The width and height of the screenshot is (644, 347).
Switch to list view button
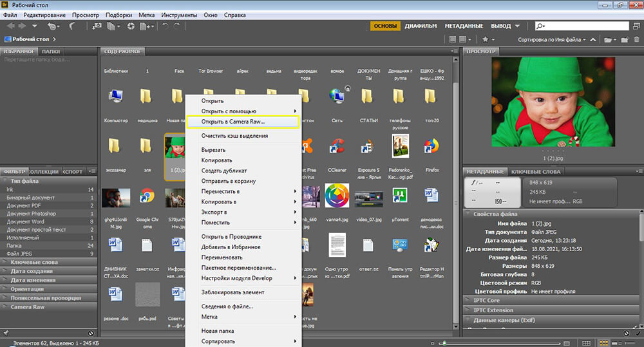[629, 343]
